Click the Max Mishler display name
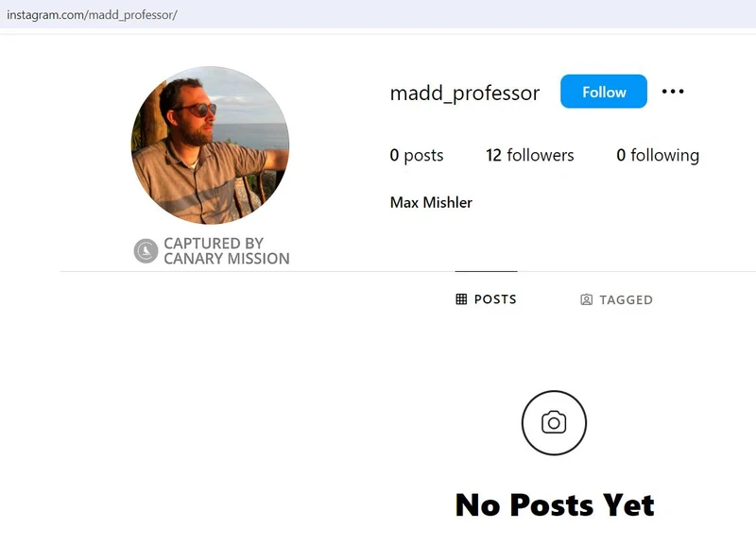 click(x=431, y=202)
